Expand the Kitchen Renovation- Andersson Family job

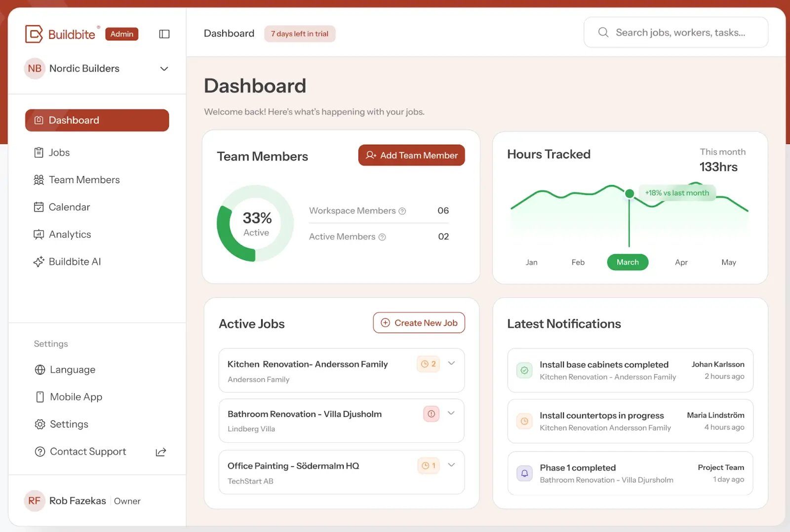coord(451,363)
